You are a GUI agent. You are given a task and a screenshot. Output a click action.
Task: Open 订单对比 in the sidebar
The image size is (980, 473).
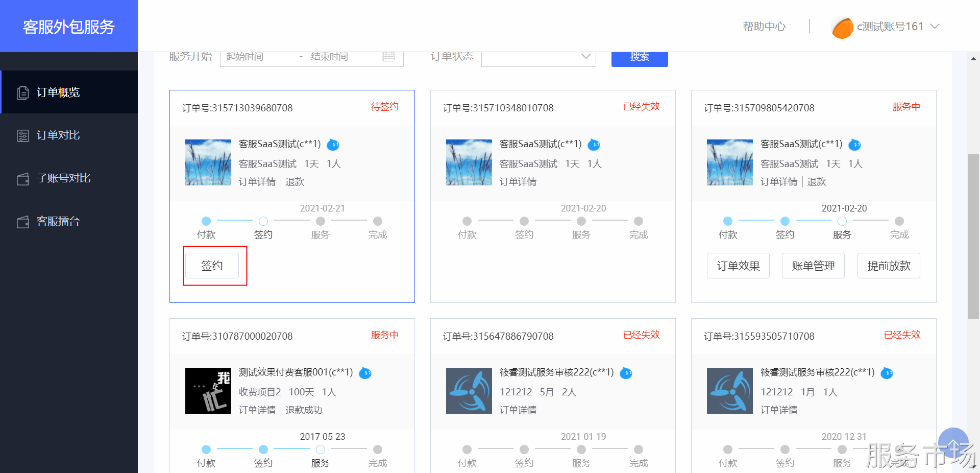69,135
